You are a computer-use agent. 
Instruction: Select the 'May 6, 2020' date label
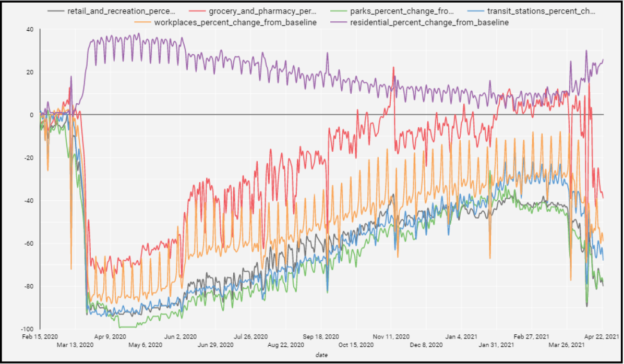click(145, 345)
